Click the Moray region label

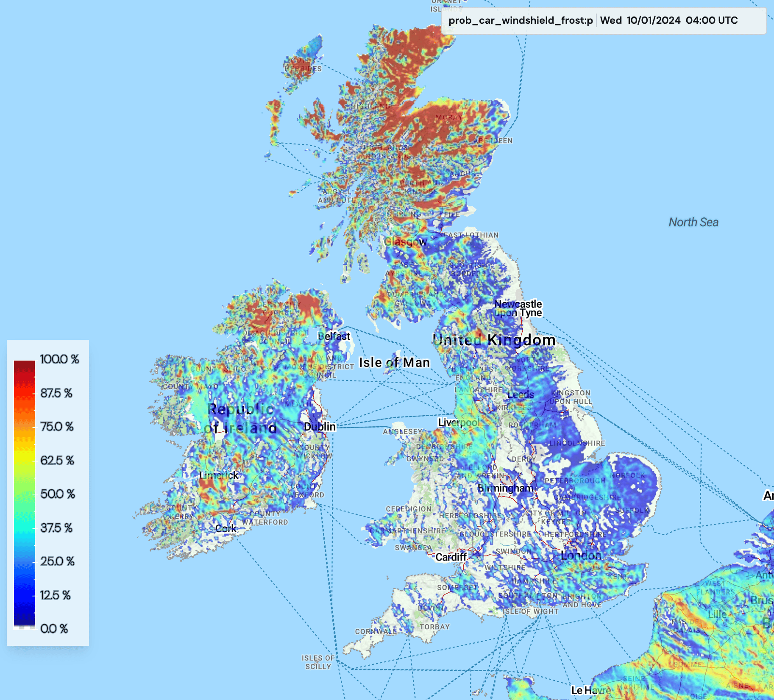coord(449,117)
